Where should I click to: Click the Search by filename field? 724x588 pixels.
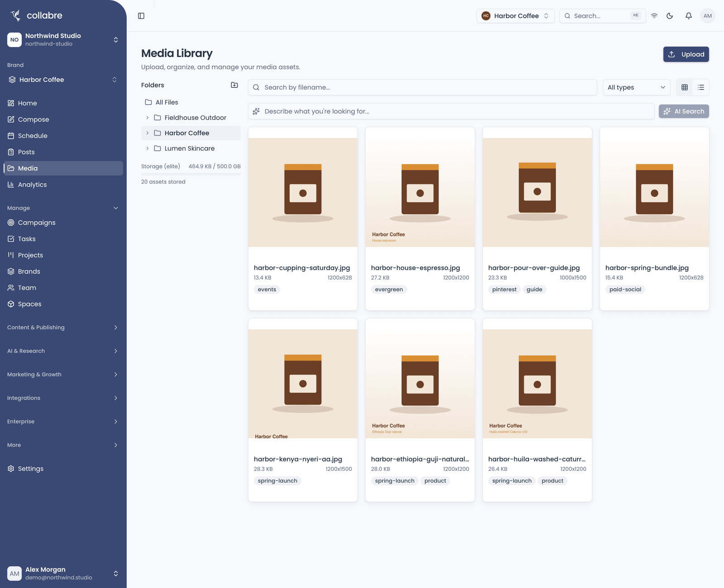[x=423, y=87]
